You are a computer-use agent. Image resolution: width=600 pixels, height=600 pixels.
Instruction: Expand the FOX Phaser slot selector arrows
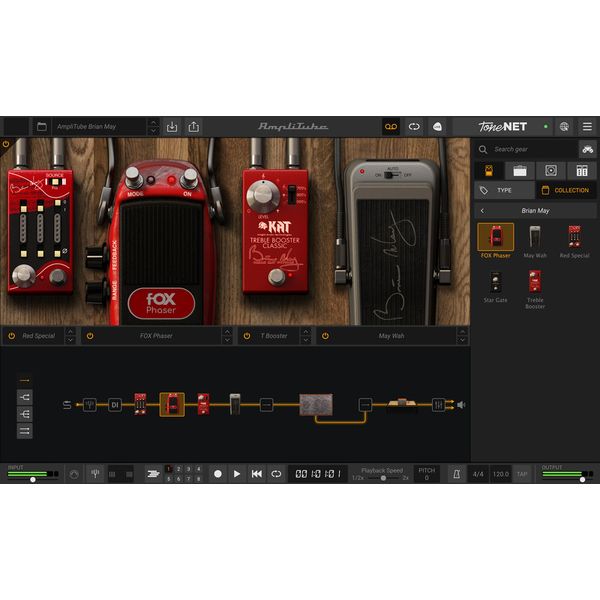click(227, 336)
